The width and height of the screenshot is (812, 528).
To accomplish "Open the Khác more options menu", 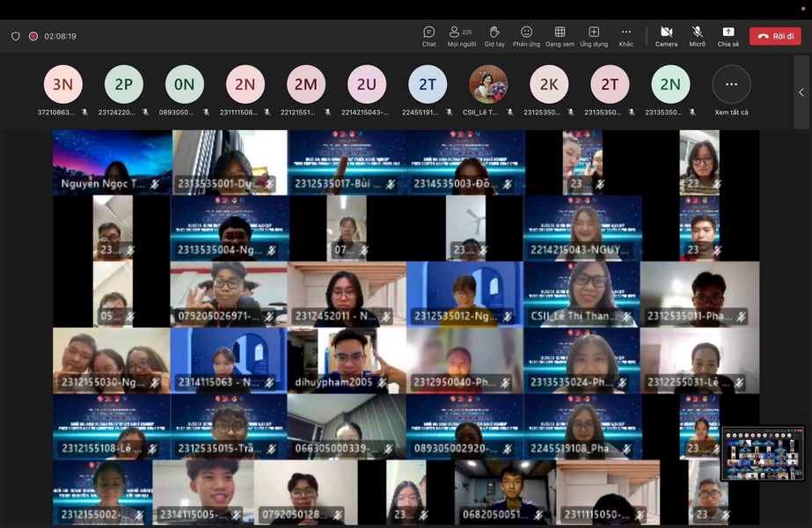I will click(x=625, y=36).
